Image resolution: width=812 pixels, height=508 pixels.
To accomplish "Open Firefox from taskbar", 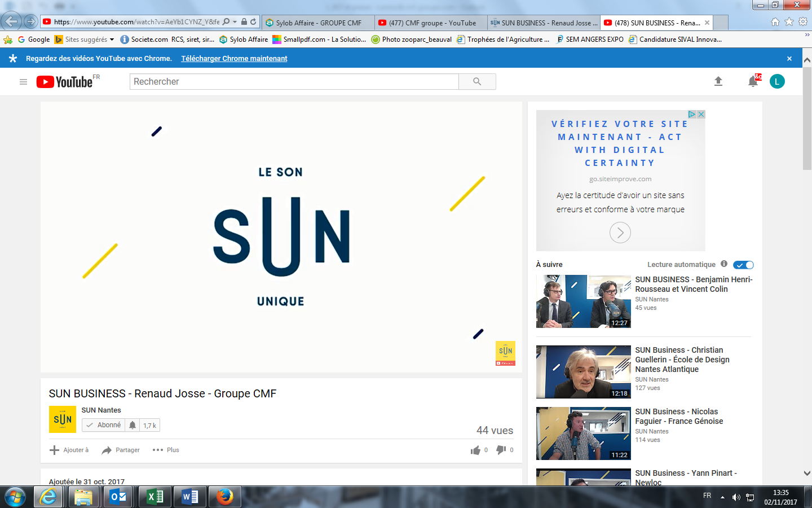I will pos(225,497).
